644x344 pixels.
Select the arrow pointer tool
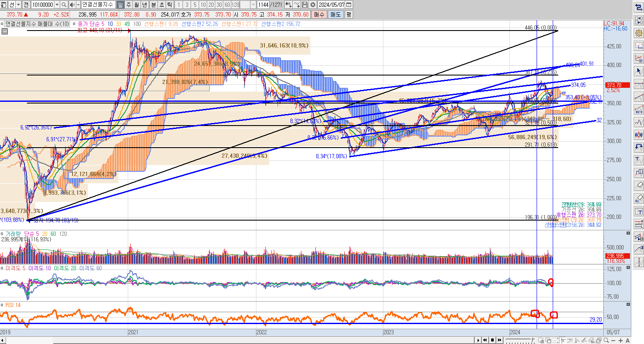point(638,71)
